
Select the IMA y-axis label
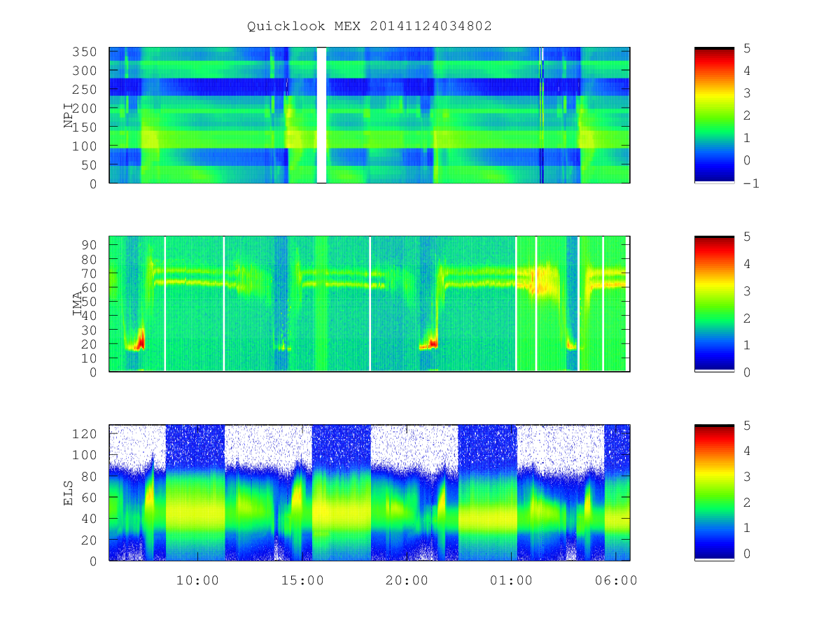coord(77,304)
